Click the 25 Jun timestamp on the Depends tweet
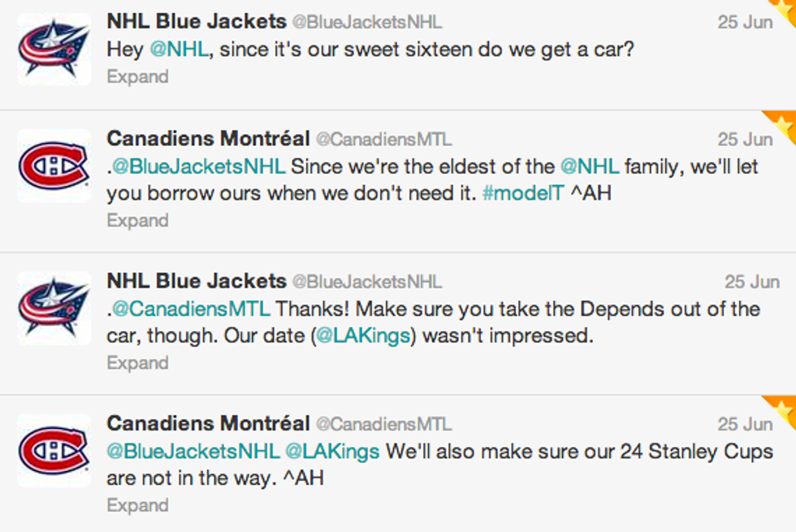Screen dimensions: 796x532 pos(751,282)
